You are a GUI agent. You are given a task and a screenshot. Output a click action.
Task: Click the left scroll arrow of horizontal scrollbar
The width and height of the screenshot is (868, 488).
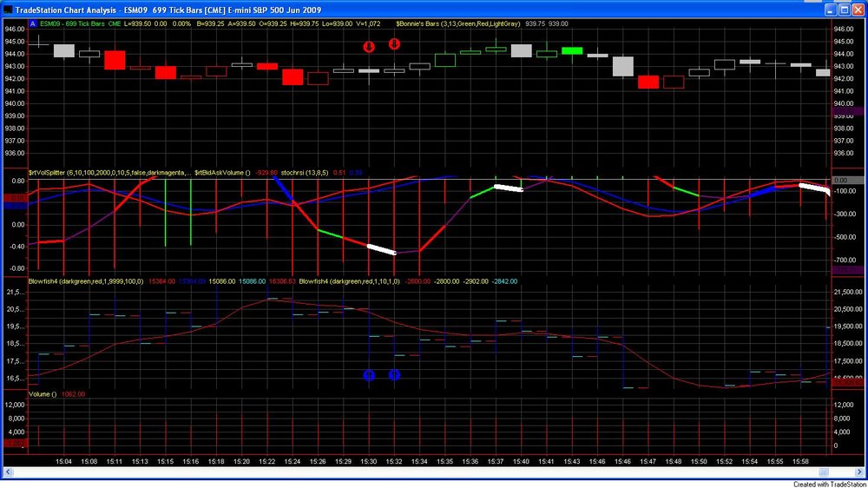pyautogui.click(x=8, y=472)
